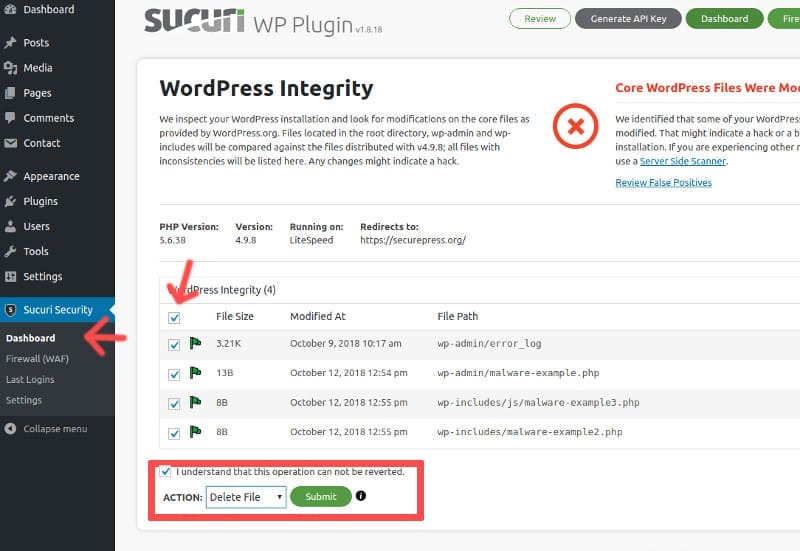Uncheck the wp-admin/error_log file checkbox
Image resolution: width=800 pixels, height=551 pixels.
pyautogui.click(x=175, y=344)
